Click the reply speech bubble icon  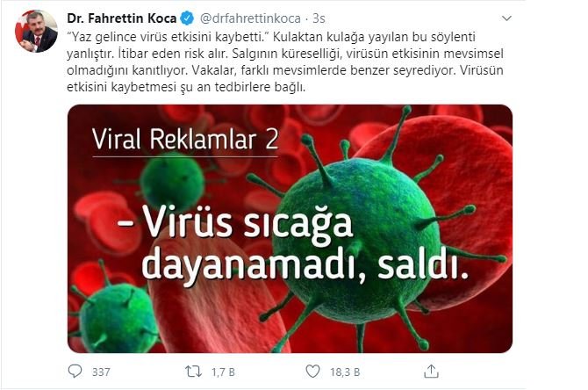[x=75, y=372]
